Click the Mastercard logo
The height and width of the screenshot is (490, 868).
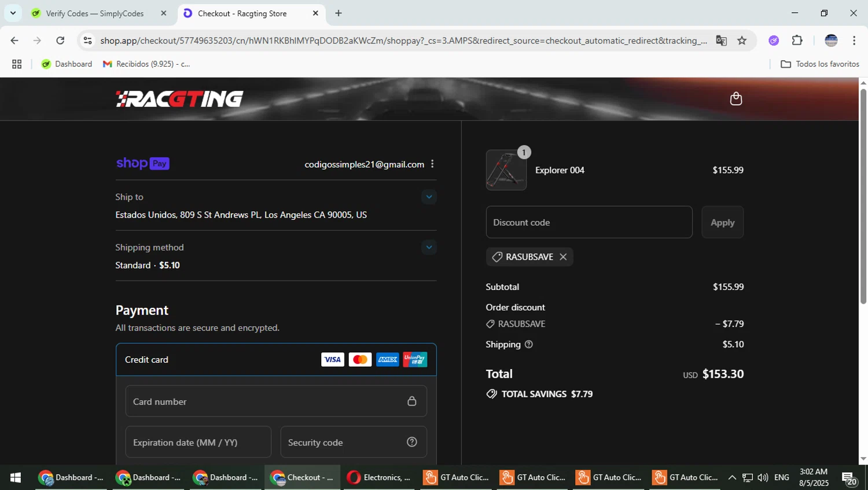click(x=360, y=359)
